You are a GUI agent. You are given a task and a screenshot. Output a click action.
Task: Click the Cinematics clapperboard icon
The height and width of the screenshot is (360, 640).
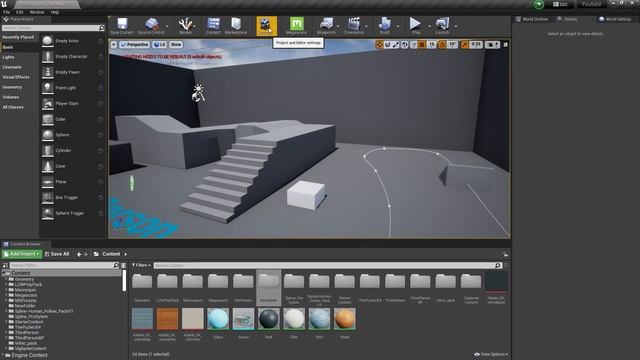pos(353,26)
